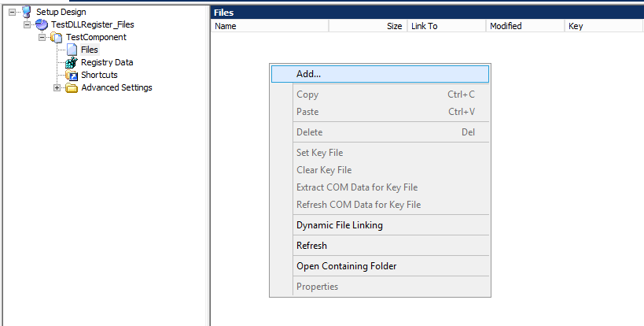Choose Add... from the context menu
The height and width of the screenshot is (326, 644).
[x=380, y=74]
